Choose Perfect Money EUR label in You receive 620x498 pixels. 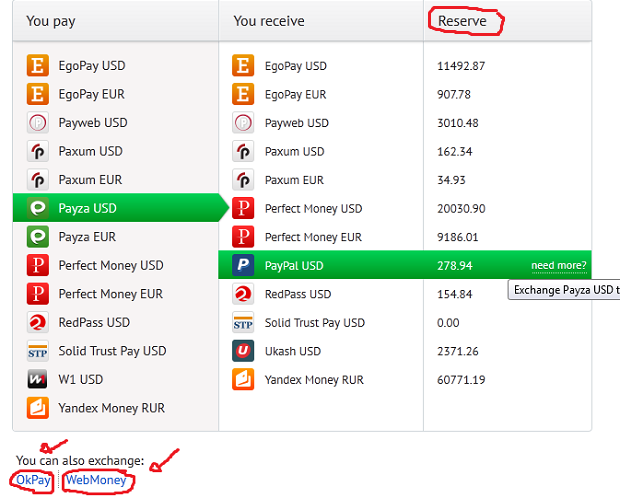coord(313,237)
